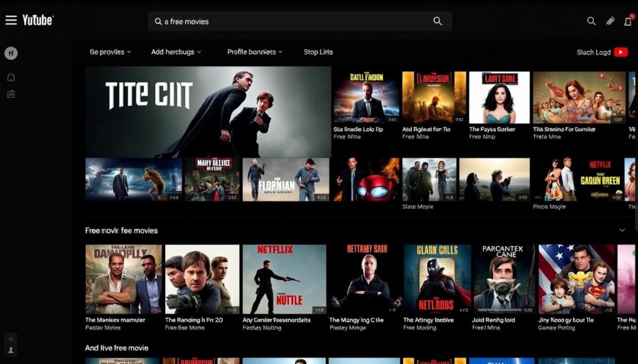Image resolution: width=638 pixels, height=364 pixels.
Task: Click the 'Slate Moyle' label
Action: [x=418, y=207]
